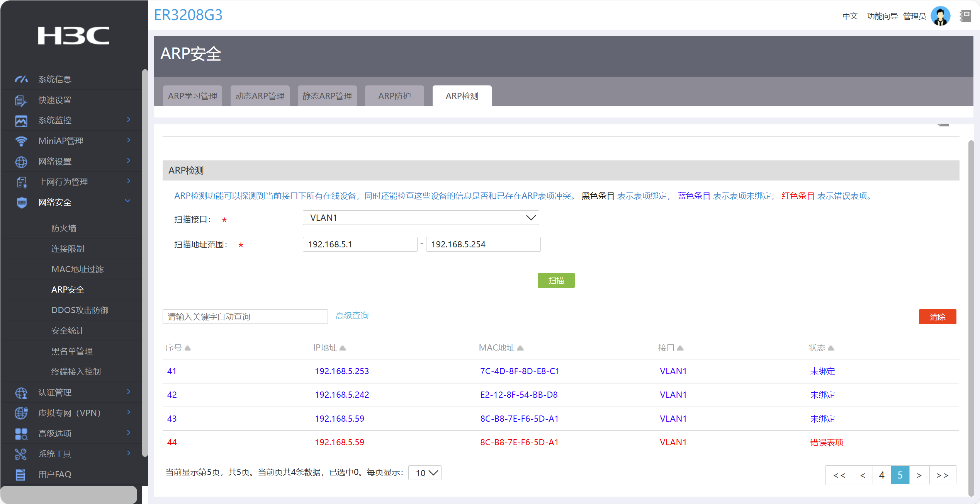Click the network security shield icon

click(x=22, y=203)
